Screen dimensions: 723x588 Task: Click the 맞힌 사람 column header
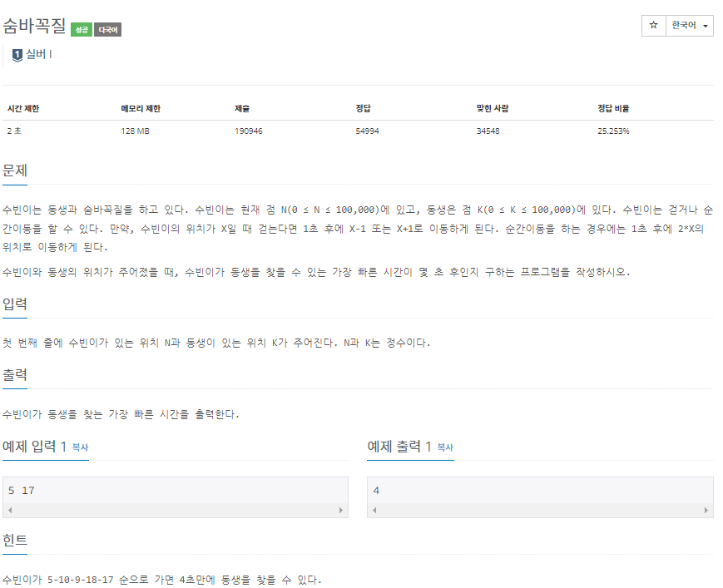coord(493,108)
